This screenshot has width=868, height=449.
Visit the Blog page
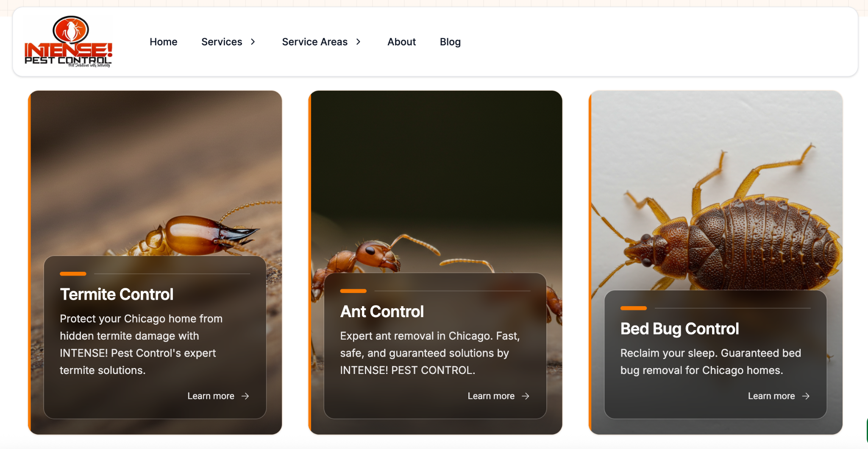point(450,42)
